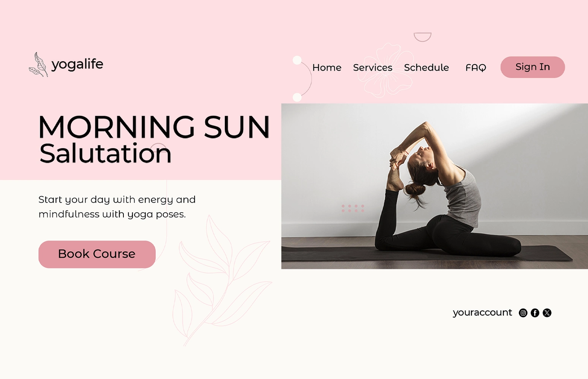Click the yogalife brand name text
588x379 pixels.
(77, 64)
